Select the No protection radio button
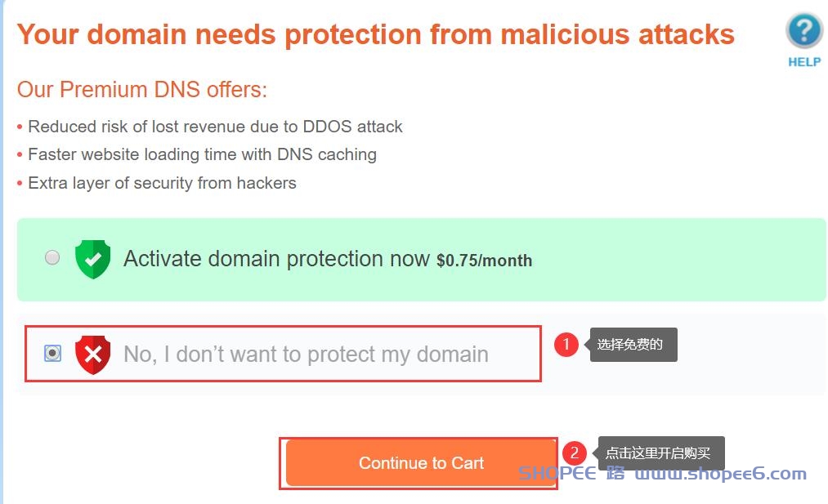 (52, 353)
